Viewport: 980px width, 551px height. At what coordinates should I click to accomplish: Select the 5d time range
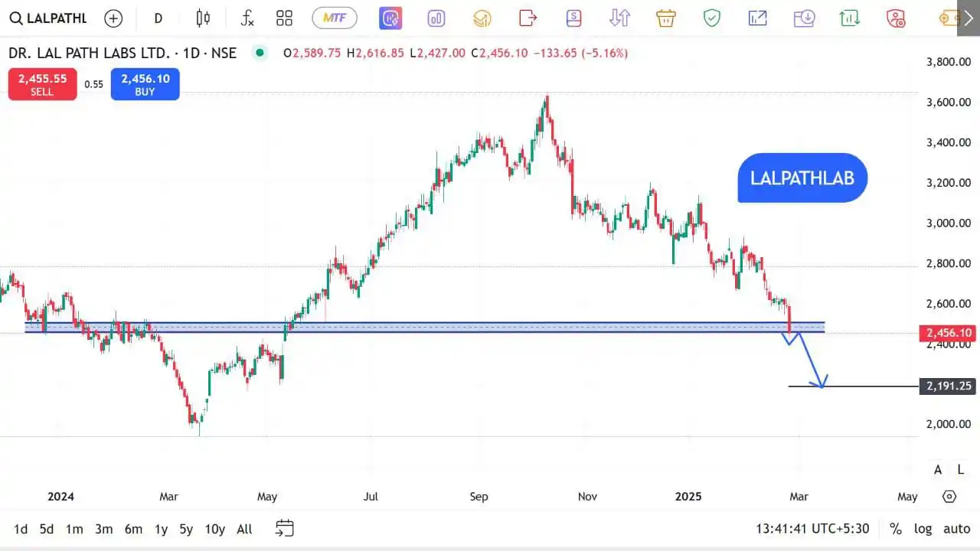click(x=47, y=529)
